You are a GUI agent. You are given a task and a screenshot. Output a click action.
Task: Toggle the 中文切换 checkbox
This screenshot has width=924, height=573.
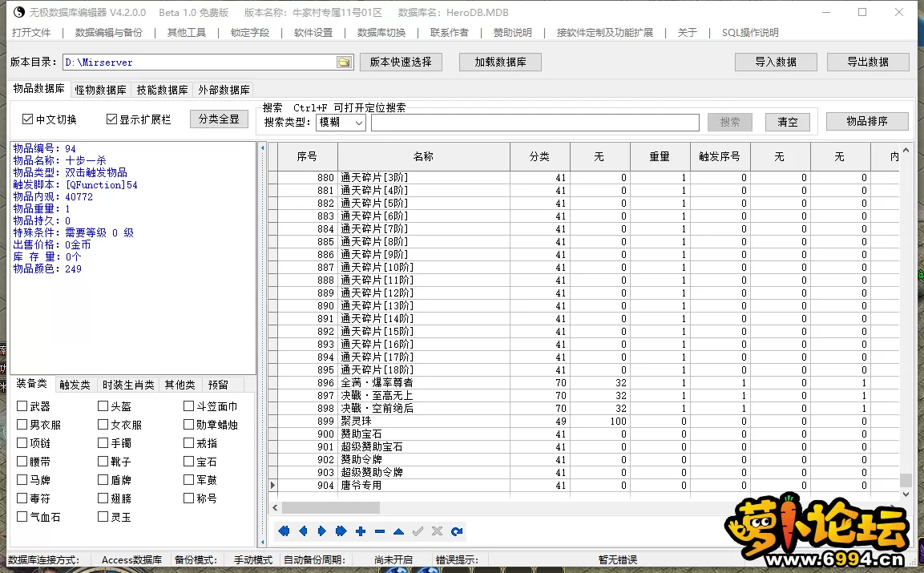coord(28,119)
